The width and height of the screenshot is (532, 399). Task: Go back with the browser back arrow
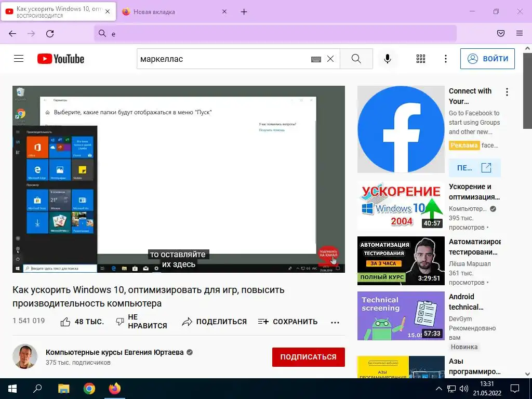click(12, 33)
